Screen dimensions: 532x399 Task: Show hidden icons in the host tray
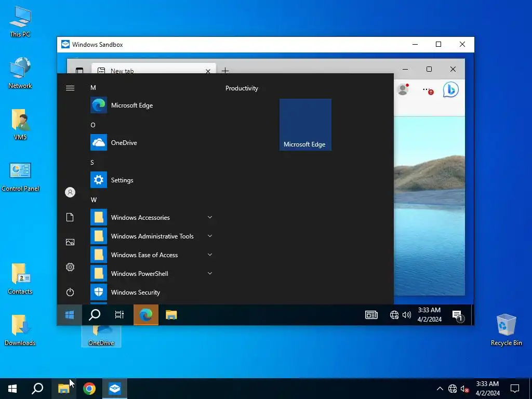[440, 389]
